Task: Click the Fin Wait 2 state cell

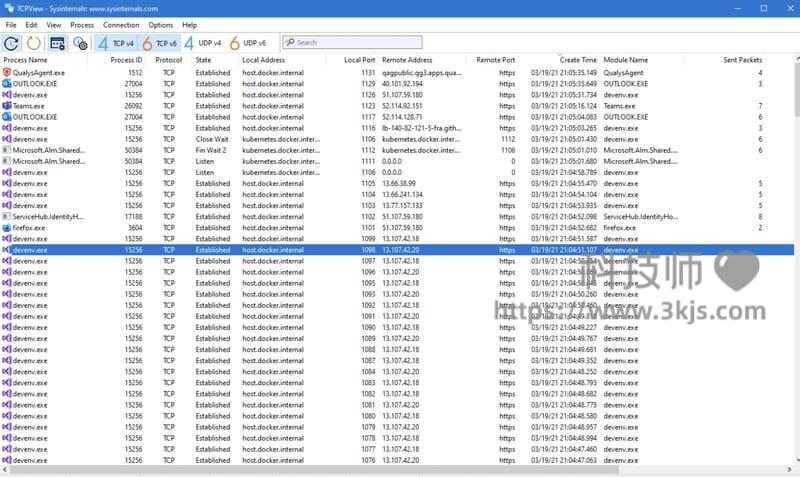Action: coord(211,150)
